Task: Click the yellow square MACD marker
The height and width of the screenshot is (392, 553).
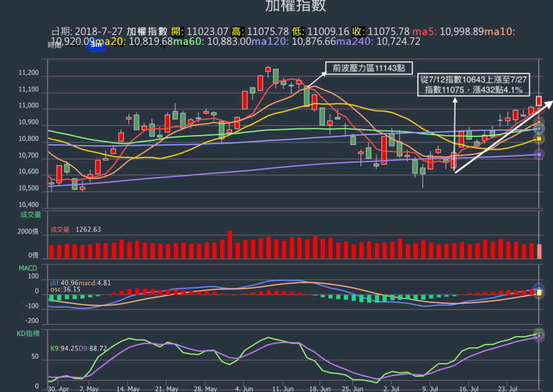Action: coord(539,292)
